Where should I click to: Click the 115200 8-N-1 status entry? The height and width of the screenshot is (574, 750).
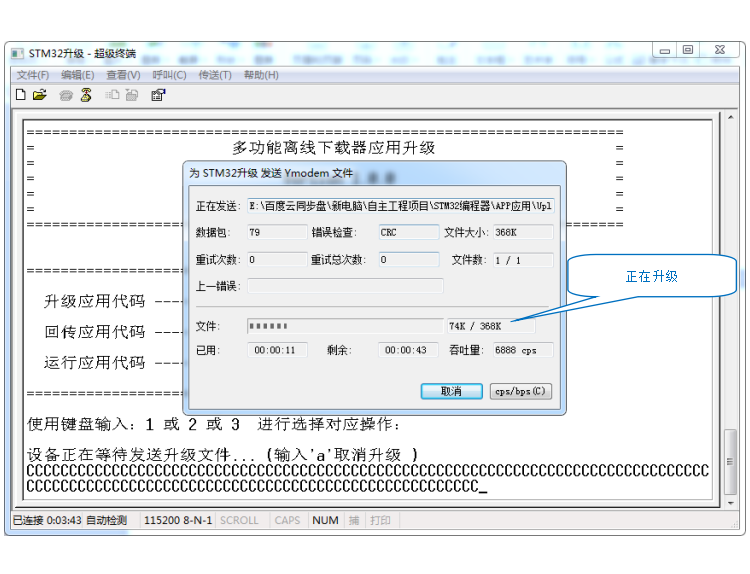(x=178, y=520)
